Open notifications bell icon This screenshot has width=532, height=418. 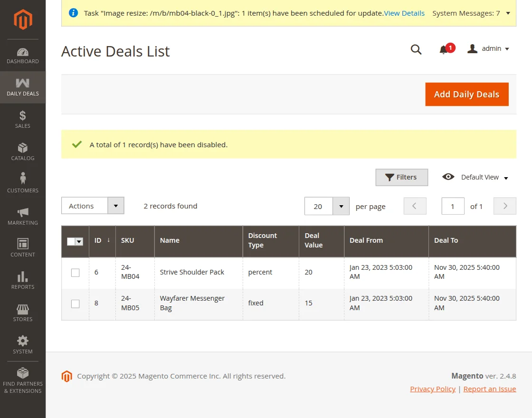444,49
